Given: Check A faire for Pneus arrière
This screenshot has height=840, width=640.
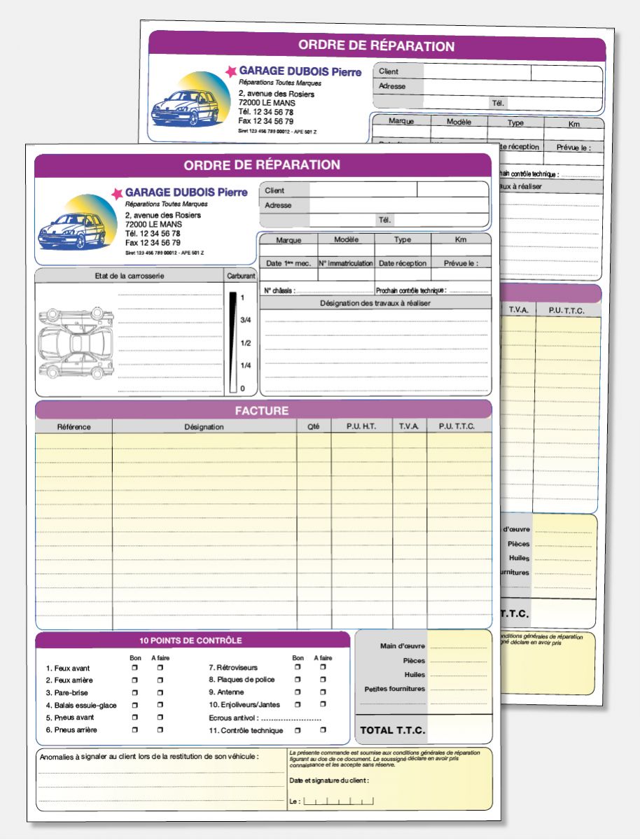Looking at the screenshot, I should coord(160,730).
